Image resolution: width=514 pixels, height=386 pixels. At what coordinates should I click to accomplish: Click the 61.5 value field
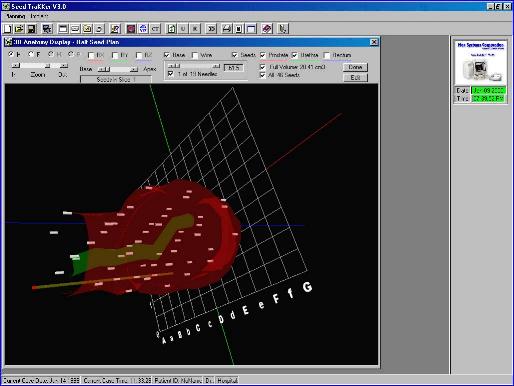[233, 68]
